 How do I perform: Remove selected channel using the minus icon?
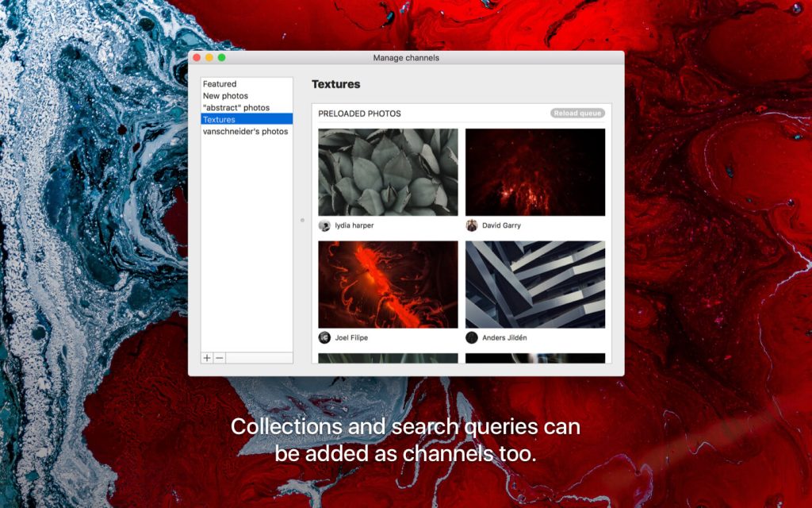coord(218,359)
